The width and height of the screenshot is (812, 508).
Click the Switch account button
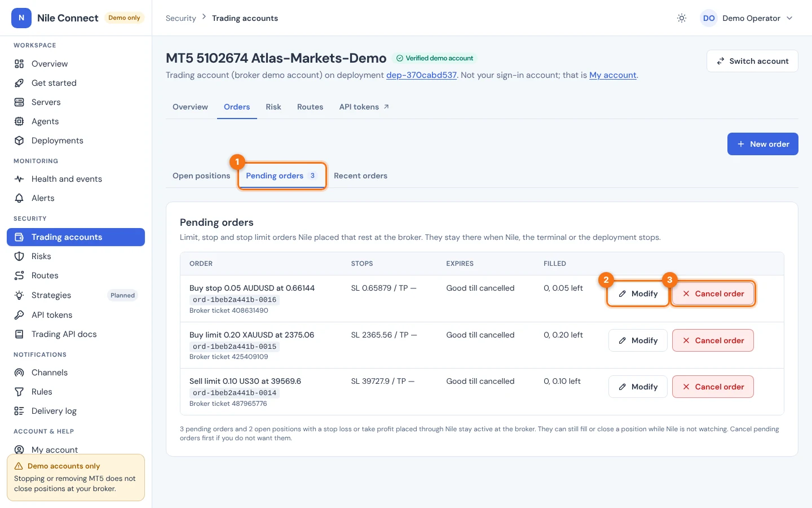752,61
